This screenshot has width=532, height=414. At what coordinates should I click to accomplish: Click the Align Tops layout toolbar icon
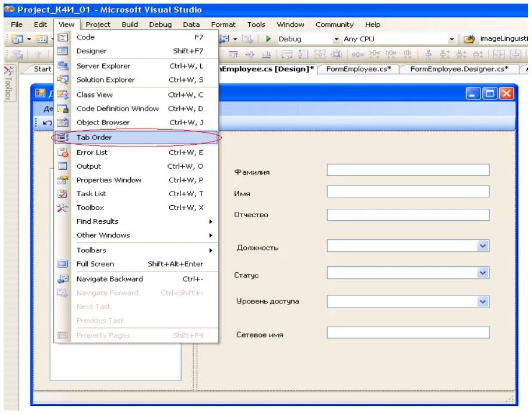tap(233, 54)
